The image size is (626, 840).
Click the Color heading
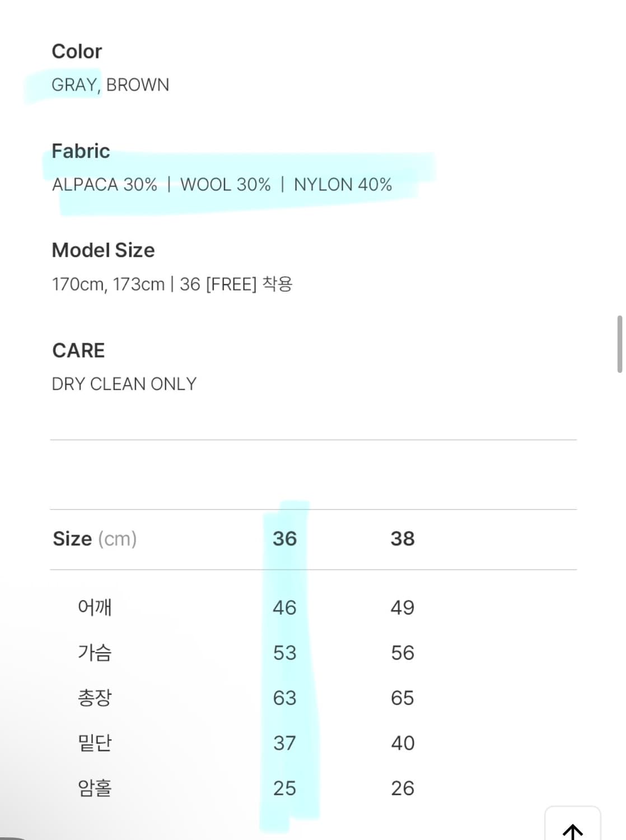77,52
